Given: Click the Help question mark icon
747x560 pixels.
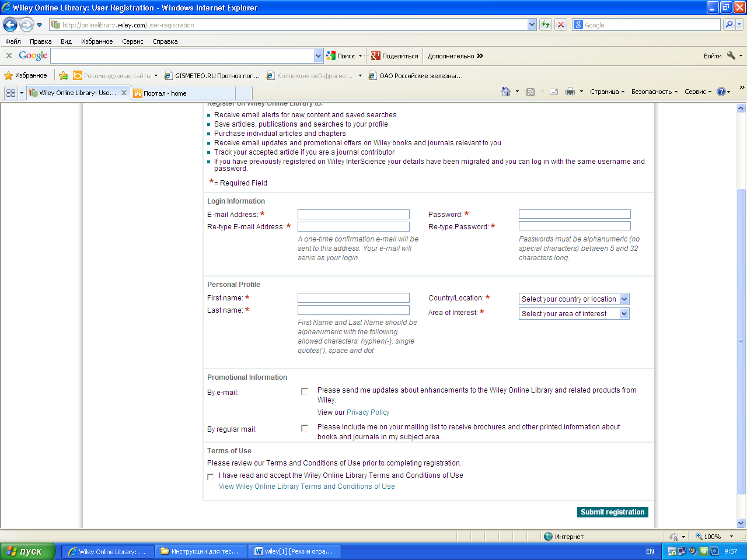Looking at the screenshot, I should [721, 92].
